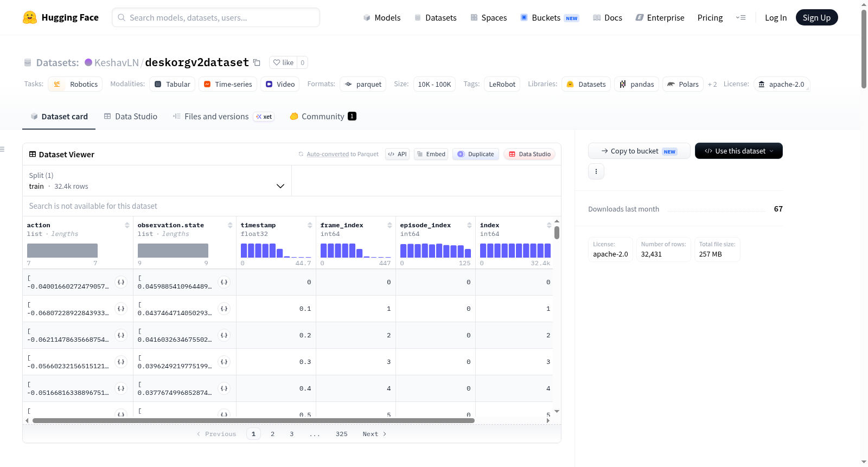Image resolution: width=868 pixels, height=467 pixels.
Task: Open the left sidebar menu icon
Action: pyautogui.click(x=2, y=149)
